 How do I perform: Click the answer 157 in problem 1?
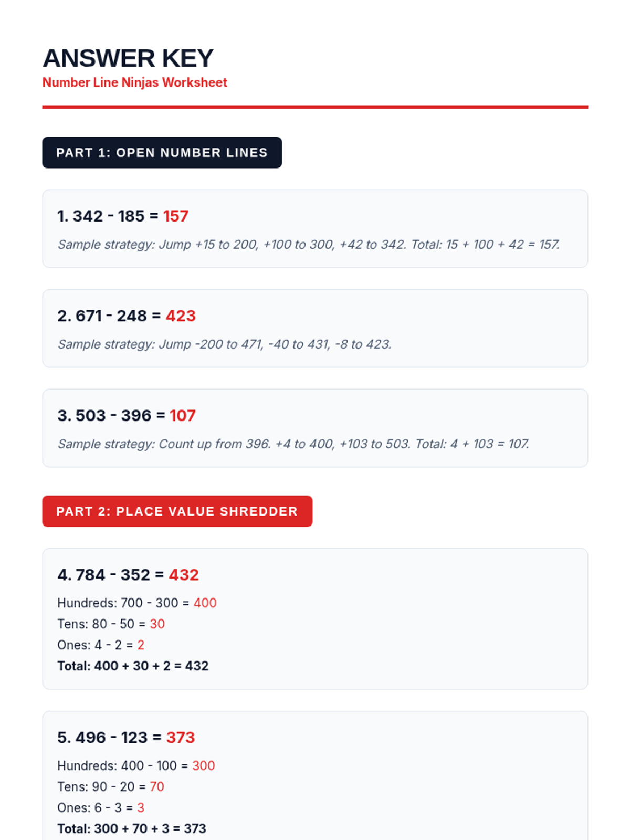click(x=176, y=216)
